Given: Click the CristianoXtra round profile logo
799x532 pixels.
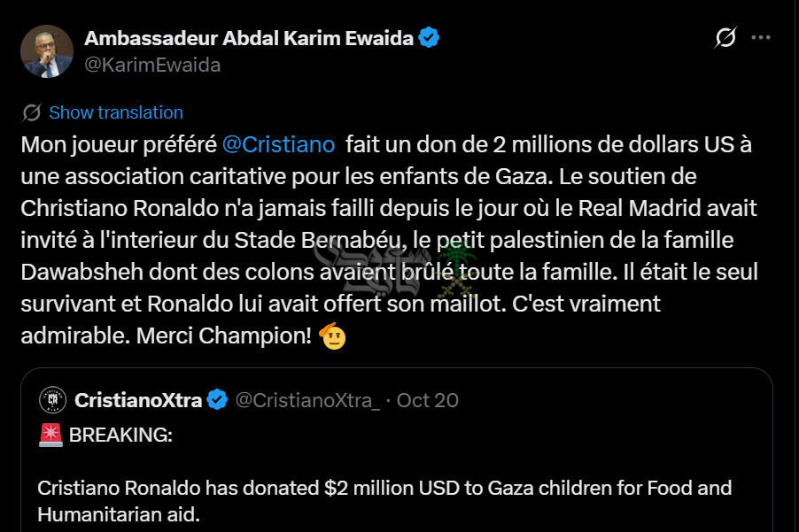Looking at the screenshot, I should (53, 400).
